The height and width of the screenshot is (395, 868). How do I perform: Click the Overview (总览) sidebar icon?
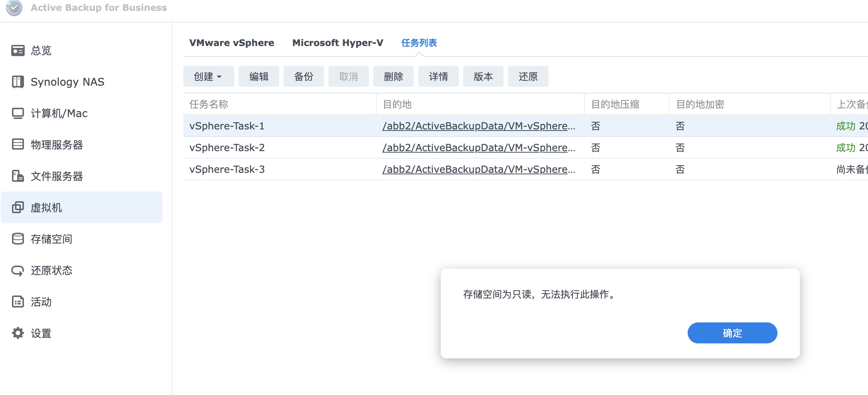coord(18,50)
